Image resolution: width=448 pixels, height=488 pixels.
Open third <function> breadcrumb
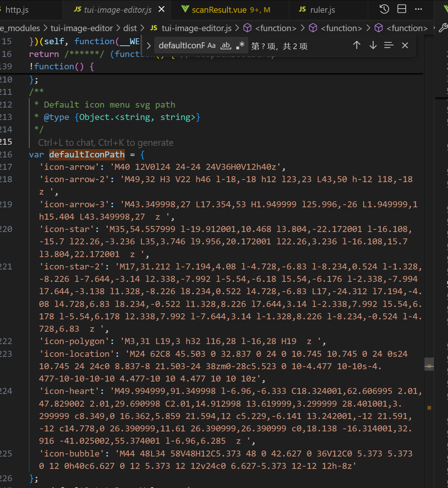click(x=407, y=28)
